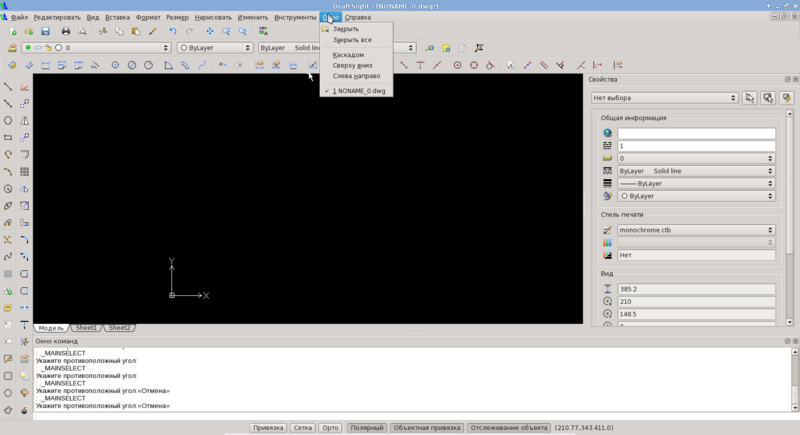800x435 pixels.
Task: Click the Open file folder icon
Action: pyautogui.click(x=29, y=31)
